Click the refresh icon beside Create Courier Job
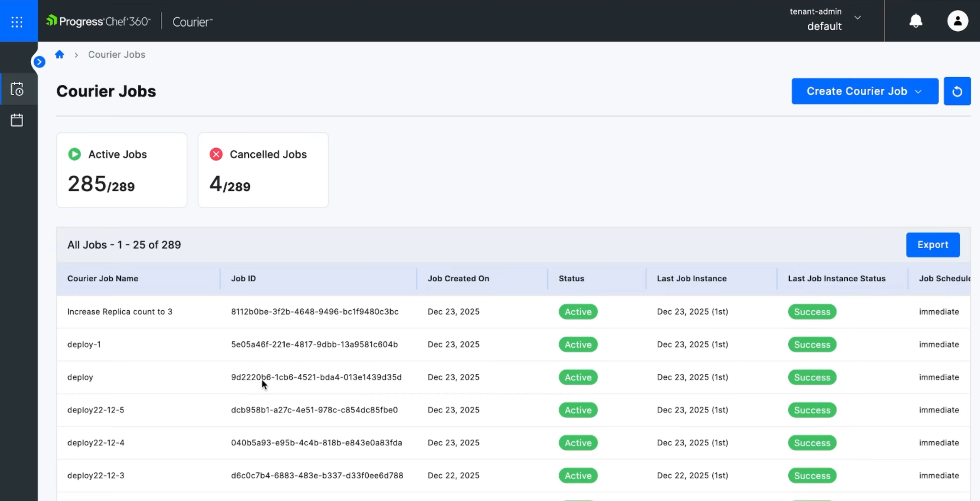This screenshot has height=501, width=980. (x=957, y=91)
